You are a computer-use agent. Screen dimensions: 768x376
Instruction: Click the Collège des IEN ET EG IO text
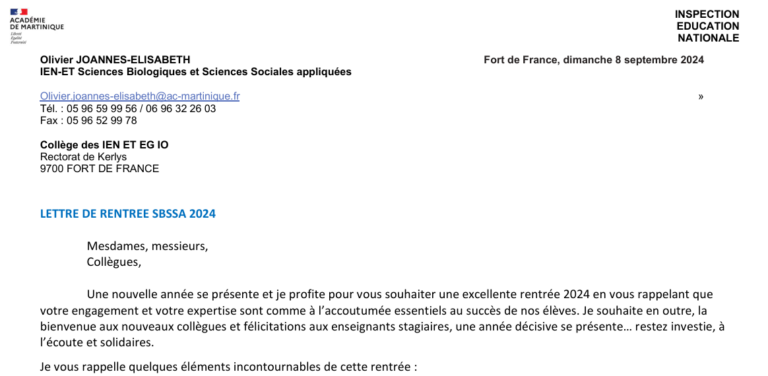(104, 145)
